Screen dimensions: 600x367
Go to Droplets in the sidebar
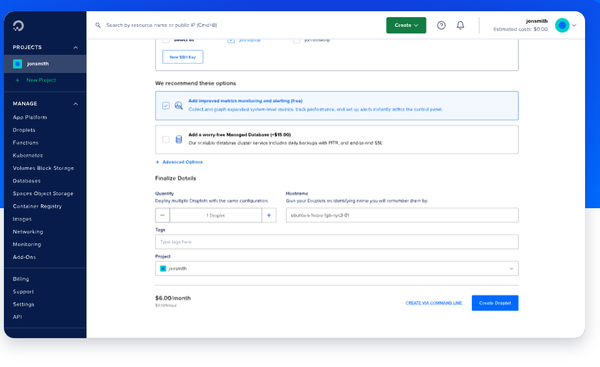[x=24, y=130]
